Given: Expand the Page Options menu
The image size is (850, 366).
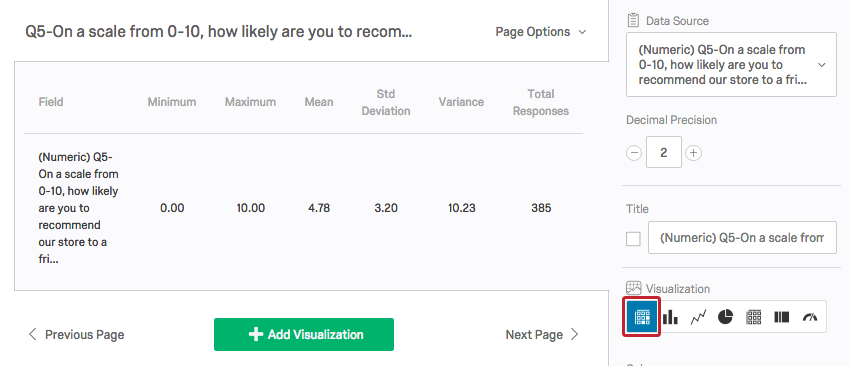Looking at the screenshot, I should tap(540, 32).
